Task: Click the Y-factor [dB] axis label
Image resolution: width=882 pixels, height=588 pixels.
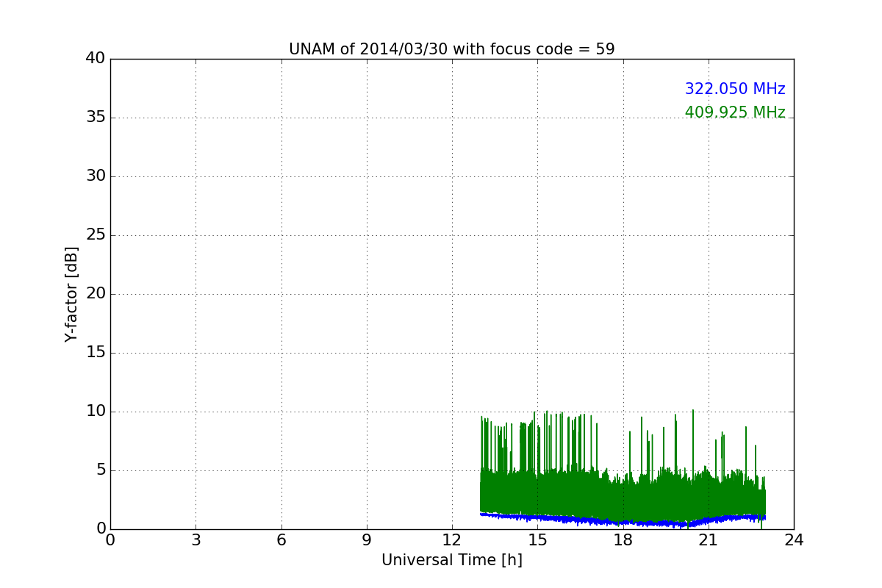Action: 71,294
